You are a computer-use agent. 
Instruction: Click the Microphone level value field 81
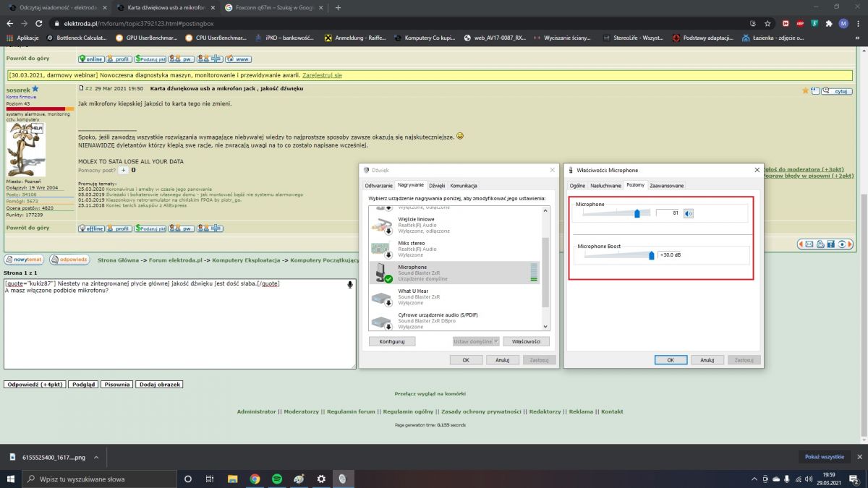pyautogui.click(x=668, y=213)
